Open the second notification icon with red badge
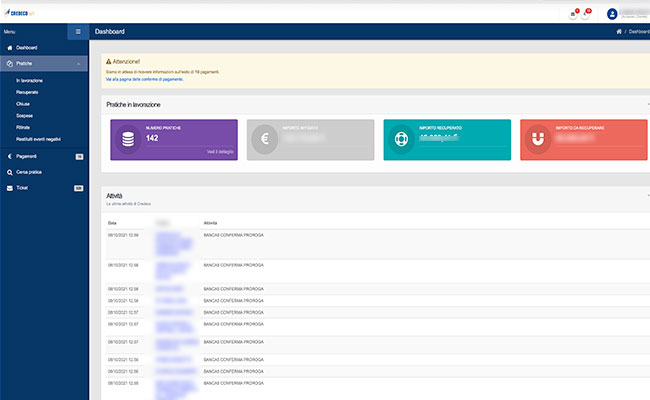The width and height of the screenshot is (650, 400). pos(585,14)
